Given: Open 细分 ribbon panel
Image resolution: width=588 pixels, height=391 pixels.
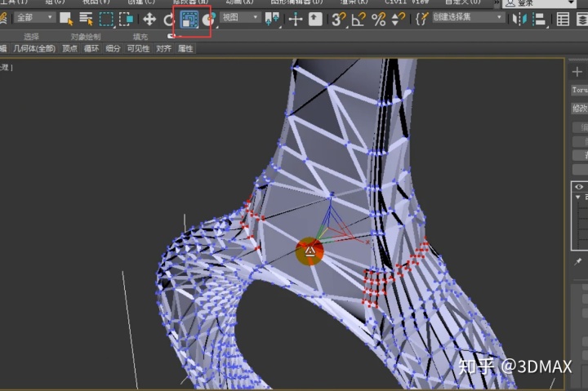Looking at the screenshot, I should click(113, 49).
